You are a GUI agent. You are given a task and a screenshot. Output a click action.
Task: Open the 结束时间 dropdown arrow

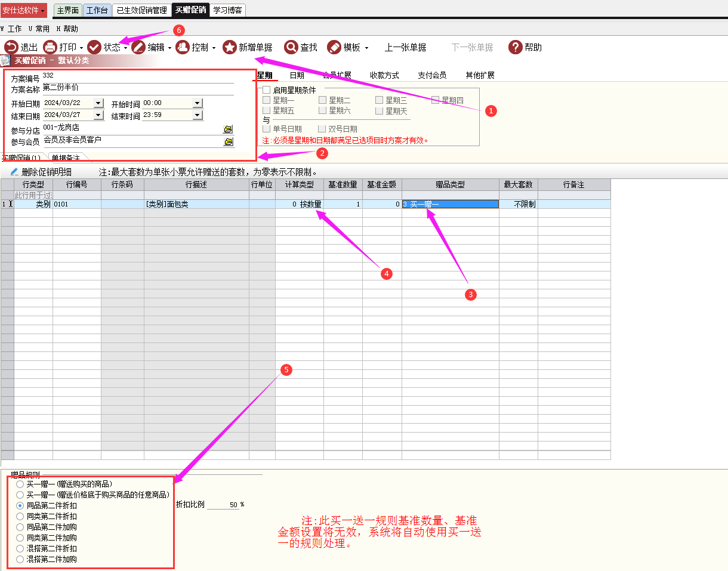(198, 115)
